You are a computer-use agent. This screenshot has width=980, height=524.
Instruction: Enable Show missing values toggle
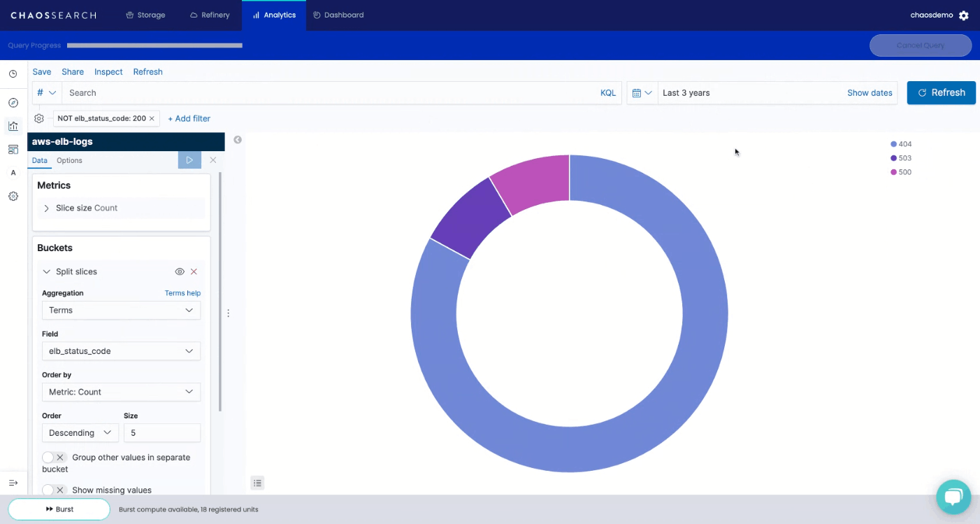coord(49,490)
